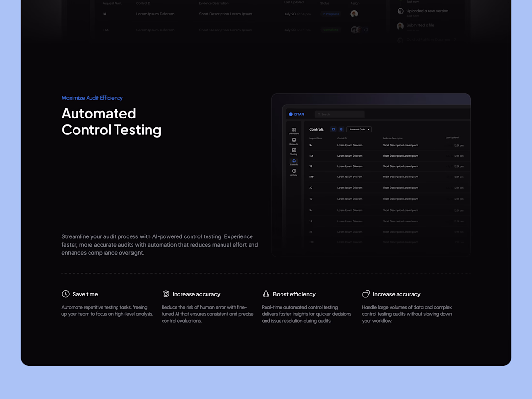
Task: Click the Real-time automated control testing text
Action: click(306, 314)
